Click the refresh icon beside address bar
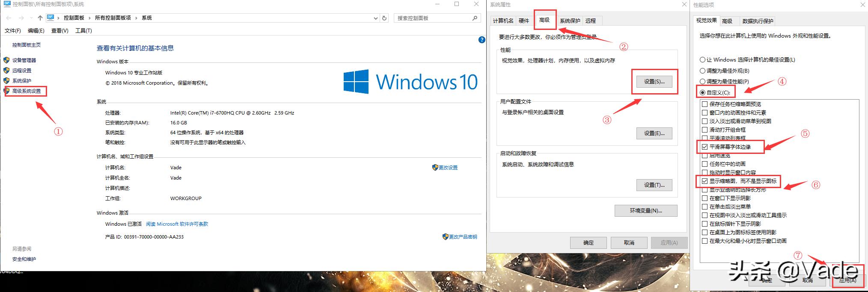868x292 pixels. [384, 18]
